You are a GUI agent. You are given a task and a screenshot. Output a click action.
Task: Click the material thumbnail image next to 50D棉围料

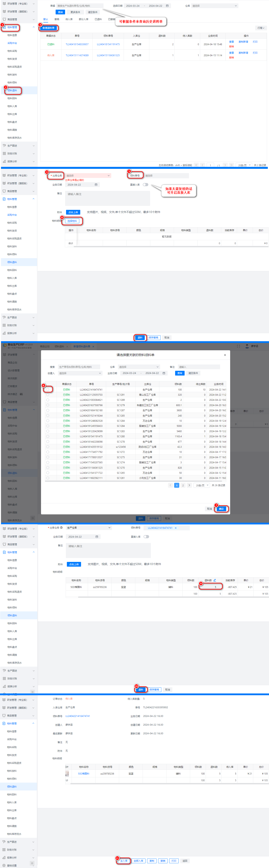point(67,774)
